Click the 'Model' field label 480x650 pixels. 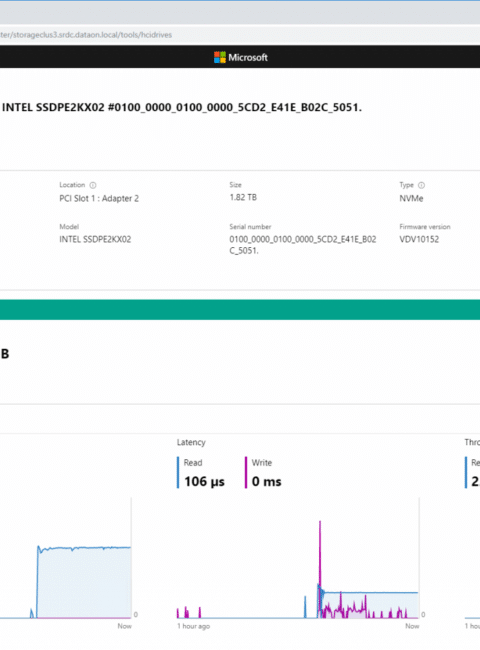pyautogui.click(x=69, y=227)
